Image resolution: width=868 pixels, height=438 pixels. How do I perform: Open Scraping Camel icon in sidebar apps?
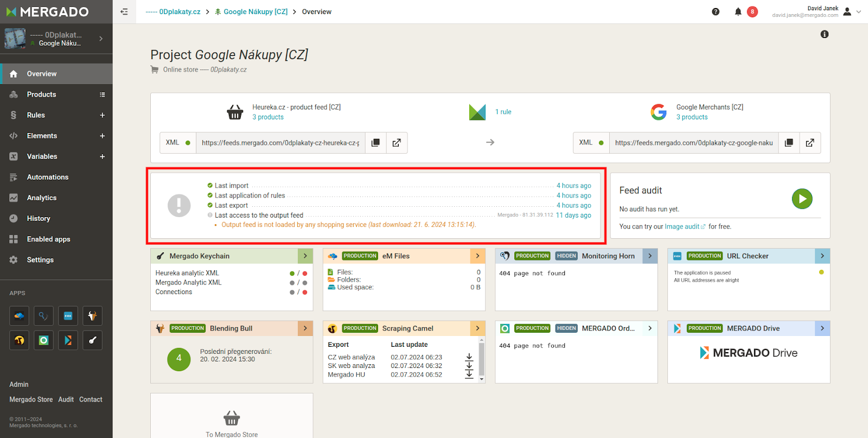(x=19, y=340)
